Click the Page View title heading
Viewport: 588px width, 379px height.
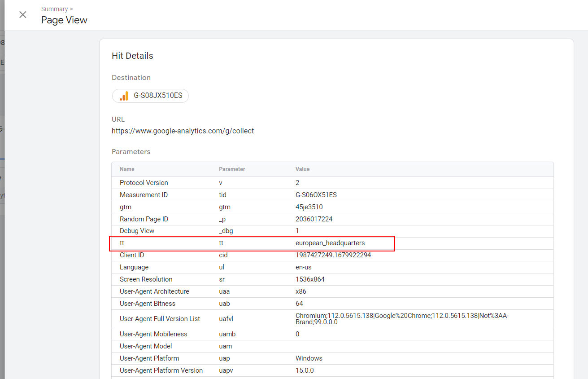(x=64, y=20)
